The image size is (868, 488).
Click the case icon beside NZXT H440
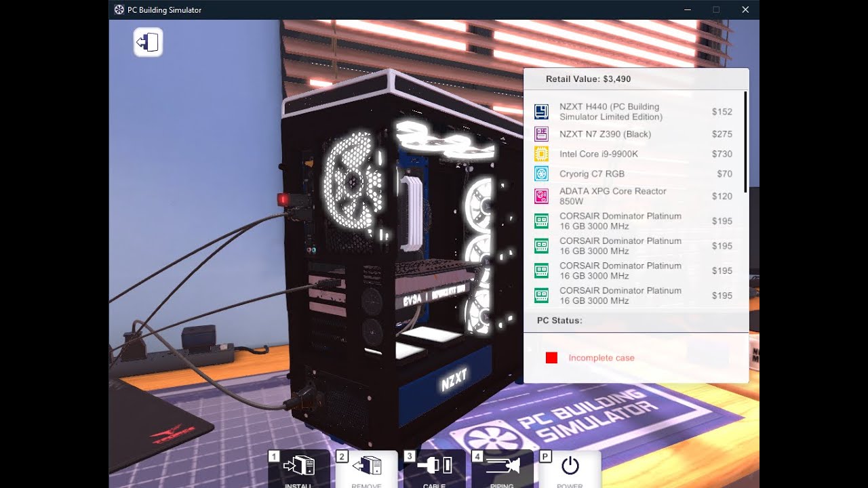click(541, 112)
